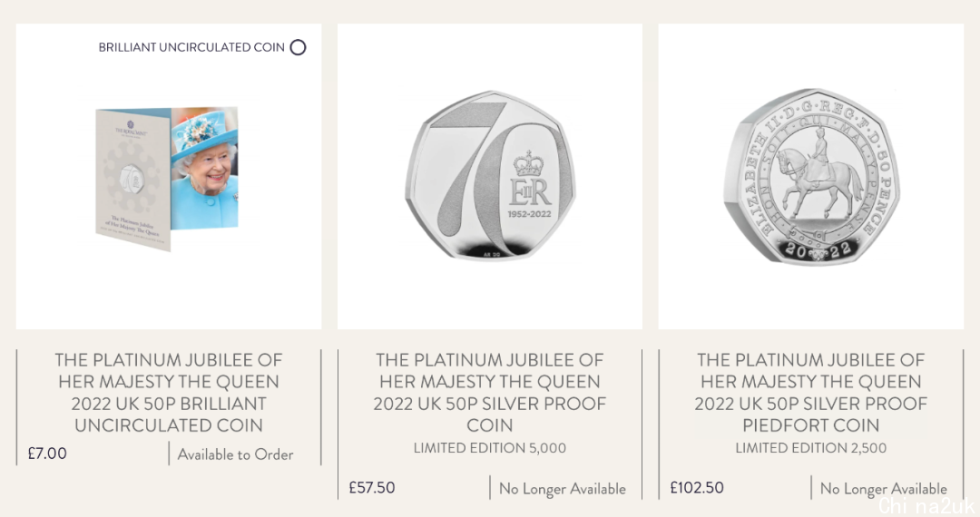Click the Brilliant Uncirculated Coin label text
980x517 pixels.
click(191, 47)
